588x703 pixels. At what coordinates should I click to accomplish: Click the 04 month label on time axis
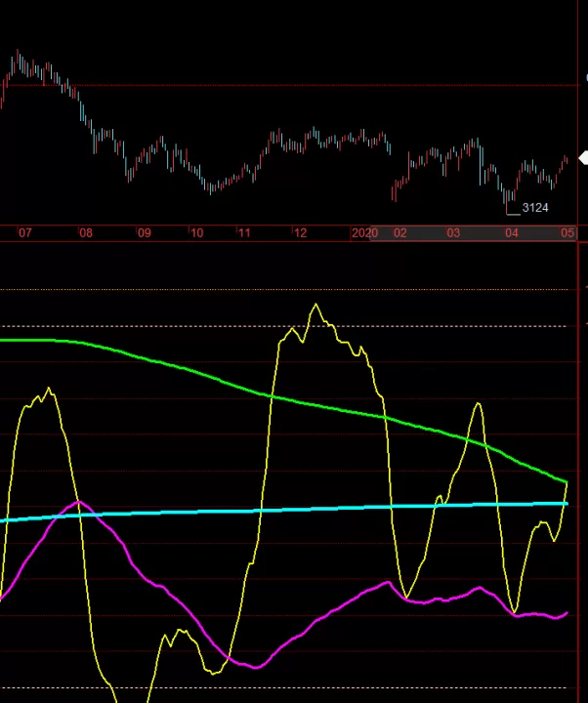click(512, 232)
